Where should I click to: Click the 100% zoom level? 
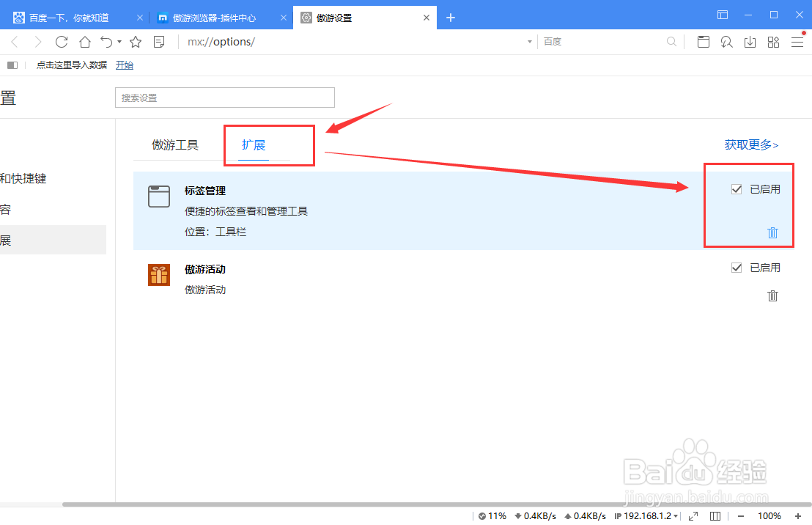[x=769, y=516]
